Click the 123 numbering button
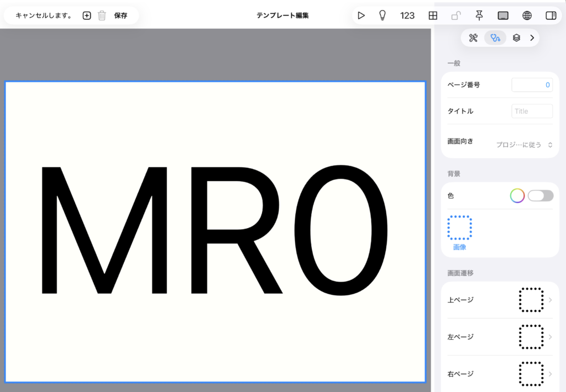 click(407, 15)
